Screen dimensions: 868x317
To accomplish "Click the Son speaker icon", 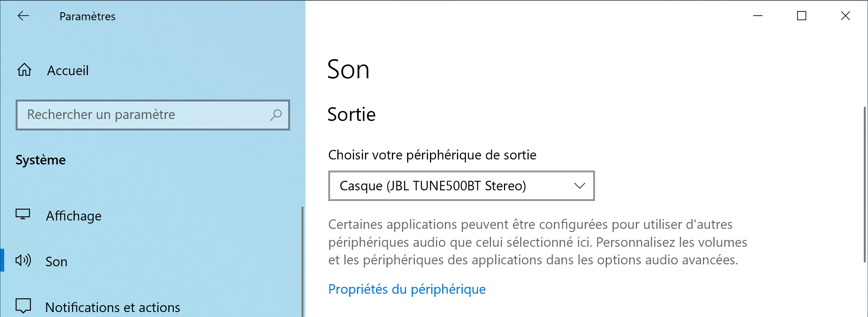I will pos(23,261).
